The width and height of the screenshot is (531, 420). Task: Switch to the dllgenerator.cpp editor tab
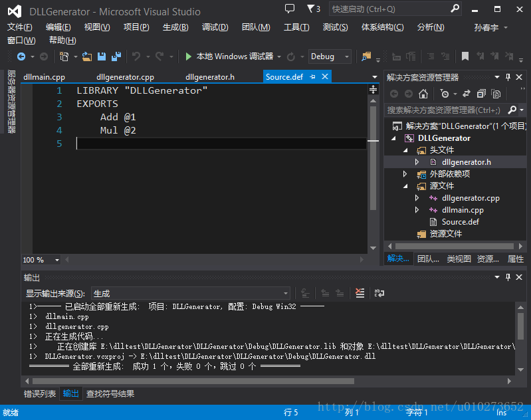pyautogui.click(x=126, y=77)
